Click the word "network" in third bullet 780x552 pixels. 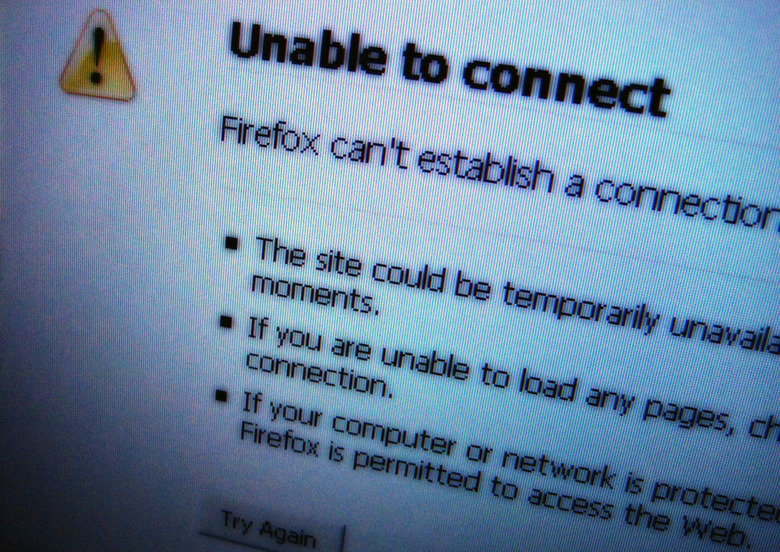(x=559, y=468)
